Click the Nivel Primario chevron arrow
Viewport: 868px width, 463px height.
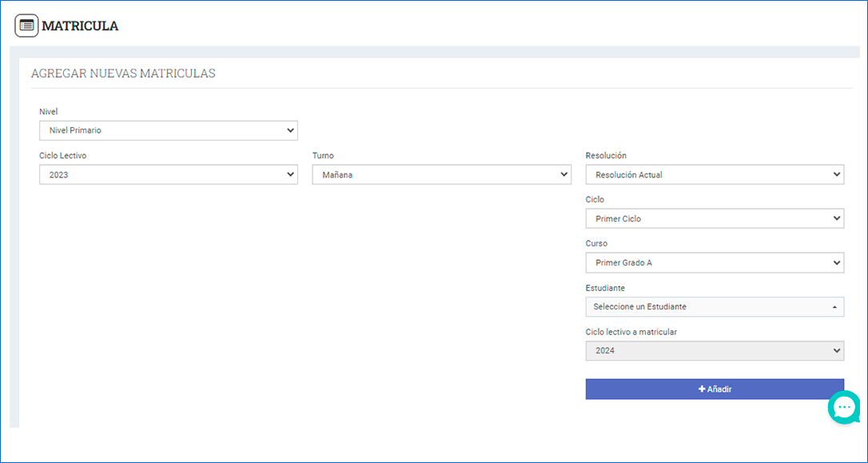290,130
